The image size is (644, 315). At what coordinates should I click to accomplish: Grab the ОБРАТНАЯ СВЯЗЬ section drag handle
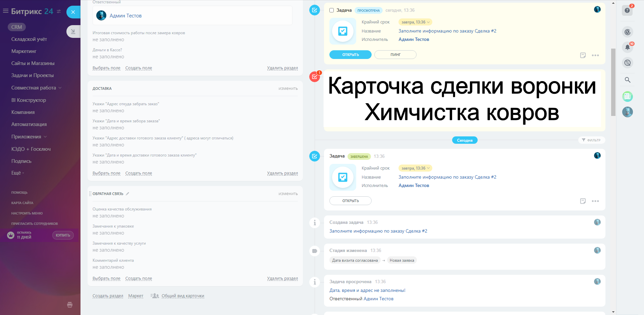(x=90, y=194)
